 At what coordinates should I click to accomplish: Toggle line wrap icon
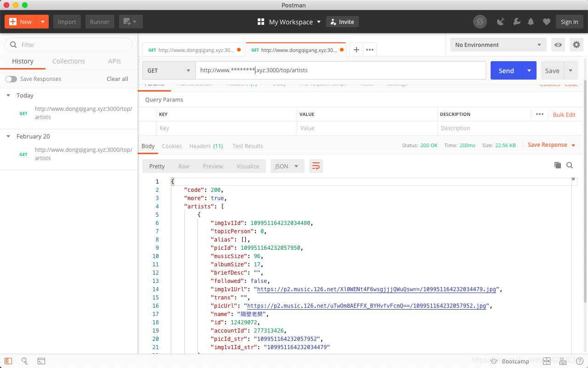(316, 166)
